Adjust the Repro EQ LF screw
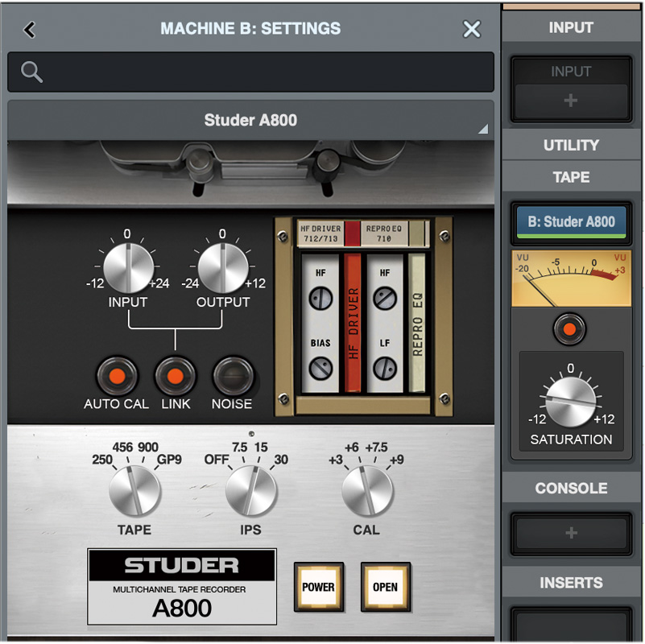 385,368
